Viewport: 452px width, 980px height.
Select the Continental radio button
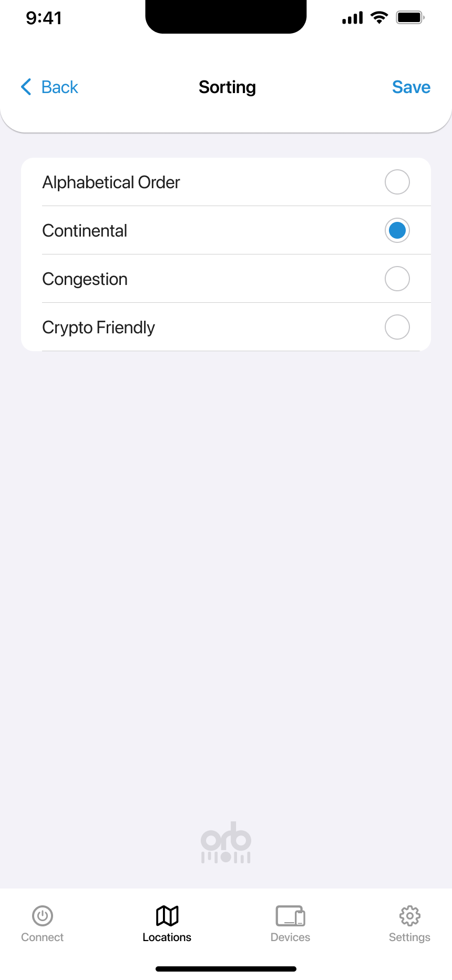pos(397,230)
